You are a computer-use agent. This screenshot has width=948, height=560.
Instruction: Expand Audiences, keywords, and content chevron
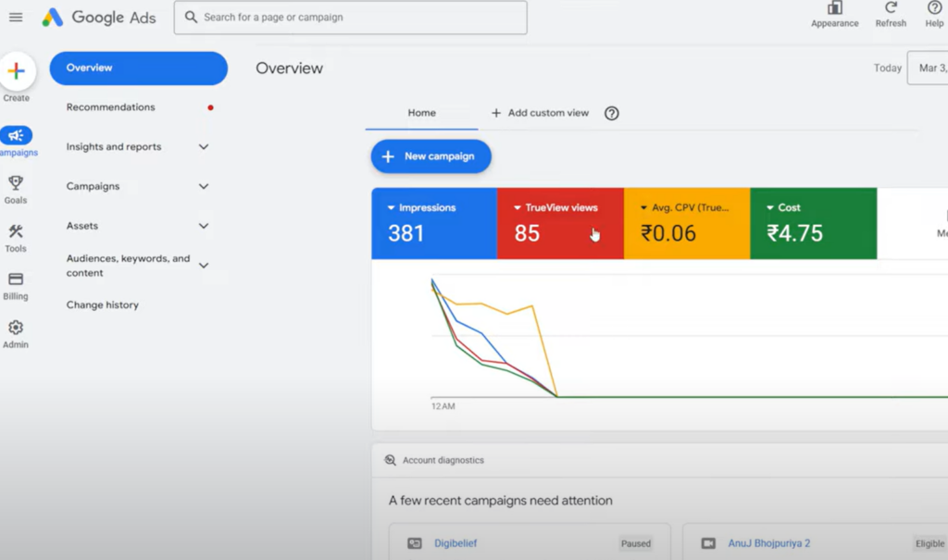click(x=204, y=266)
